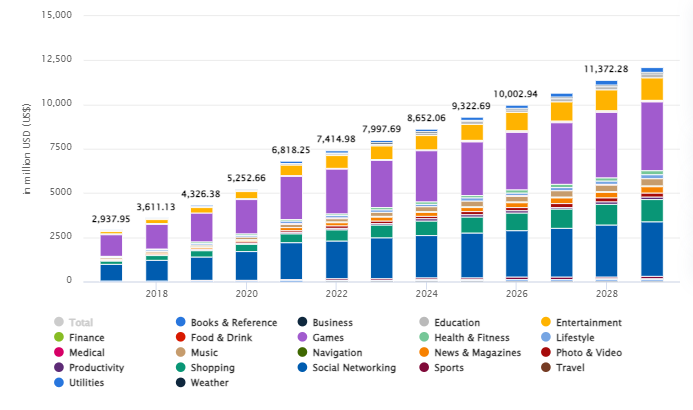Image resolution: width=693 pixels, height=410 pixels.
Task: Click the blue Social Networking segment of 2018 bar
Action: pyautogui.click(x=156, y=270)
